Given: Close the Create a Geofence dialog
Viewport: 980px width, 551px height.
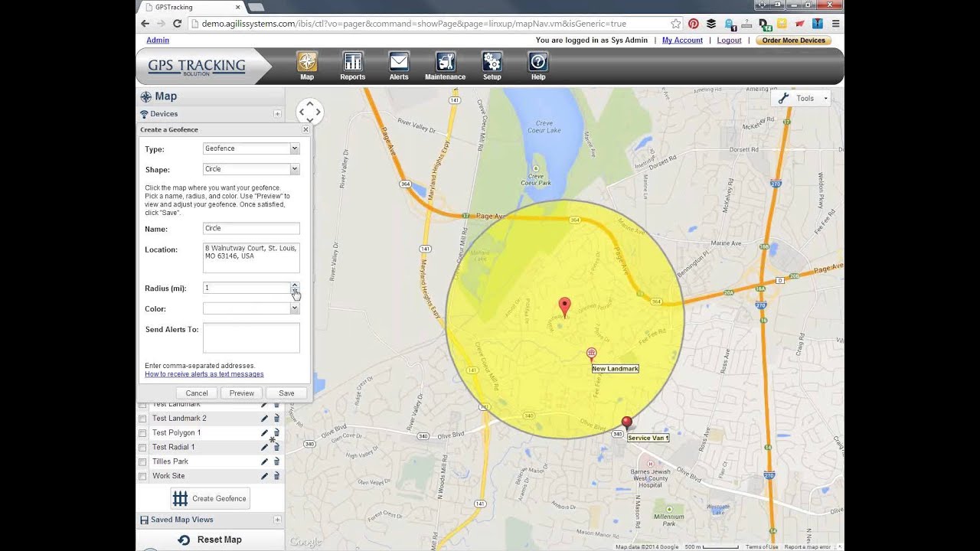Looking at the screenshot, I should (305, 130).
